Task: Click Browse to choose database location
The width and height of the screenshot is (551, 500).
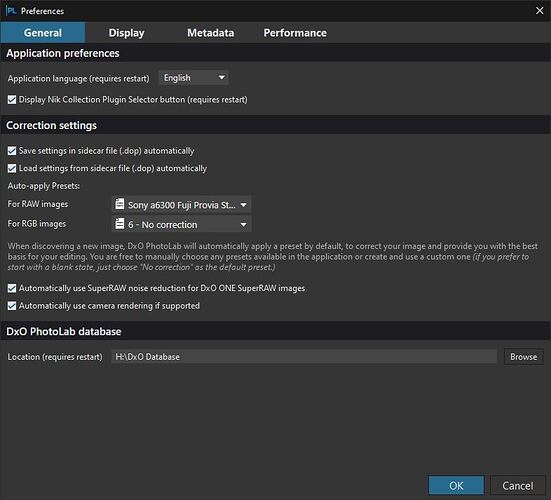Action: click(x=524, y=357)
